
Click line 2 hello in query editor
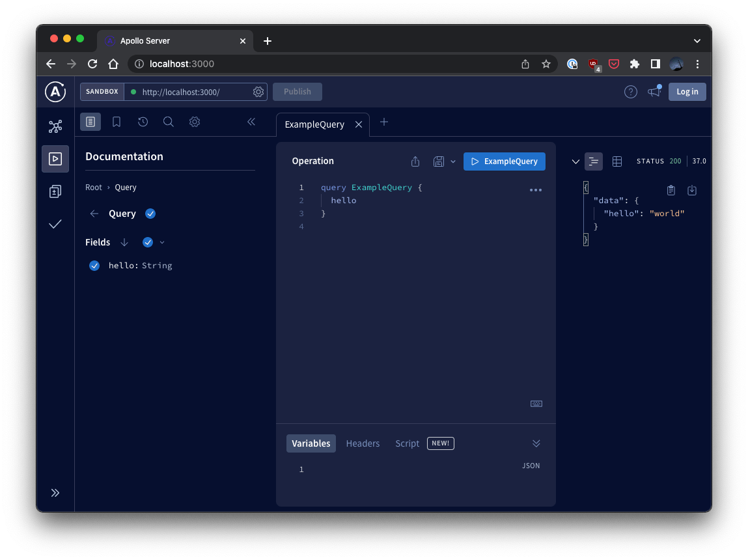pos(344,201)
